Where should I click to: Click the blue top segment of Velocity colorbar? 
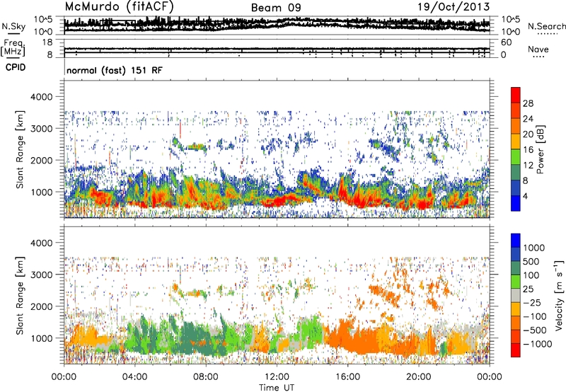[516, 241]
